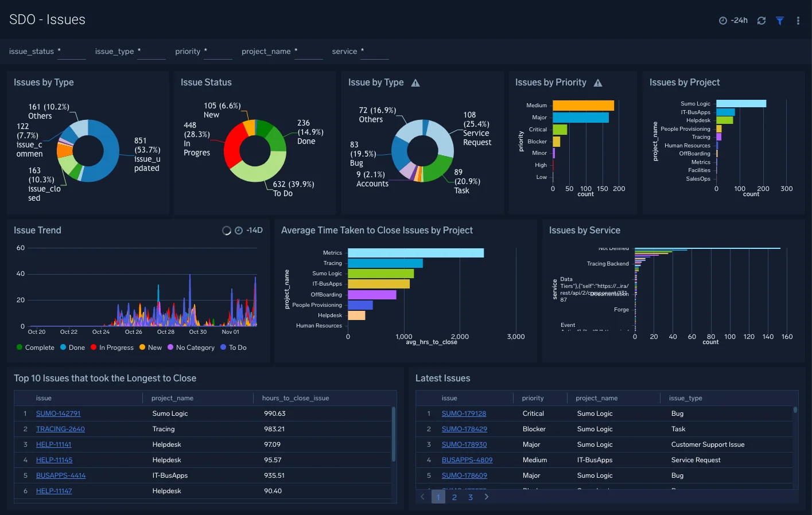812x515 pixels.
Task: Switch to page 2 of Latest Issues
Action: pos(454,497)
